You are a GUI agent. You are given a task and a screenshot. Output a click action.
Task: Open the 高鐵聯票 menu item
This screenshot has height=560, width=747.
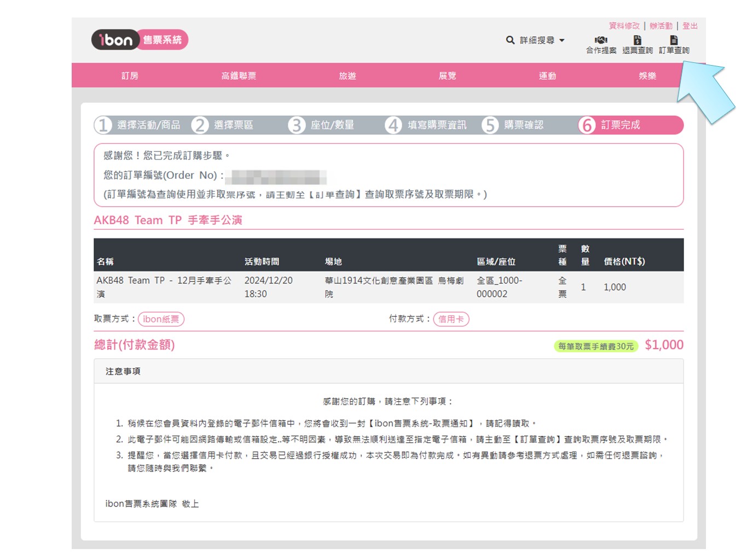click(x=239, y=75)
